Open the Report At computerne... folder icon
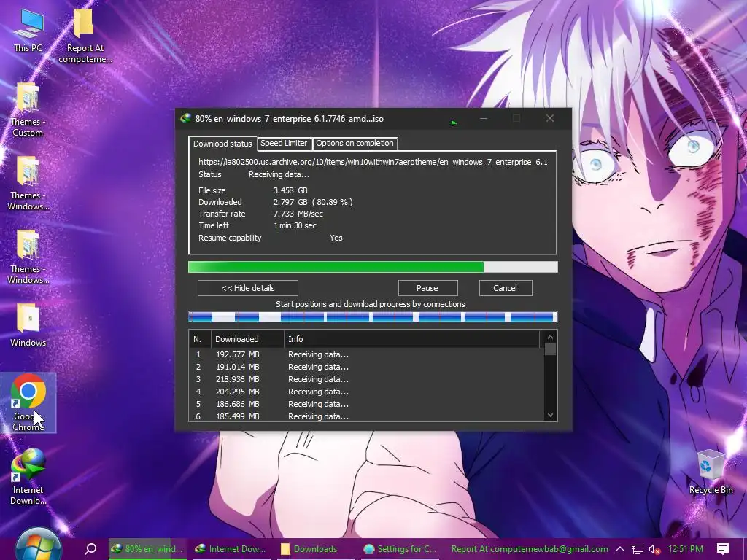Image resolution: width=747 pixels, height=560 pixels. 85,36
